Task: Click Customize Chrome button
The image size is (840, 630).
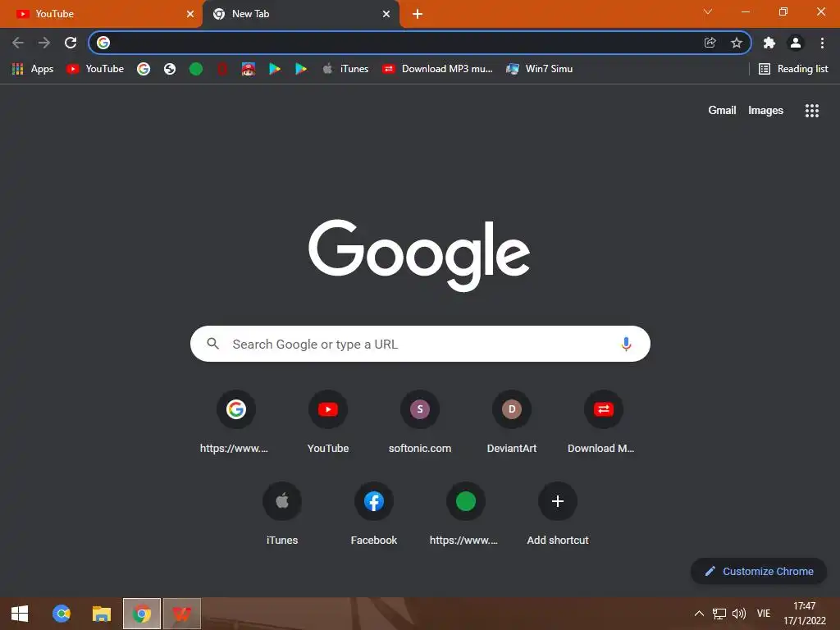Action: coord(759,571)
